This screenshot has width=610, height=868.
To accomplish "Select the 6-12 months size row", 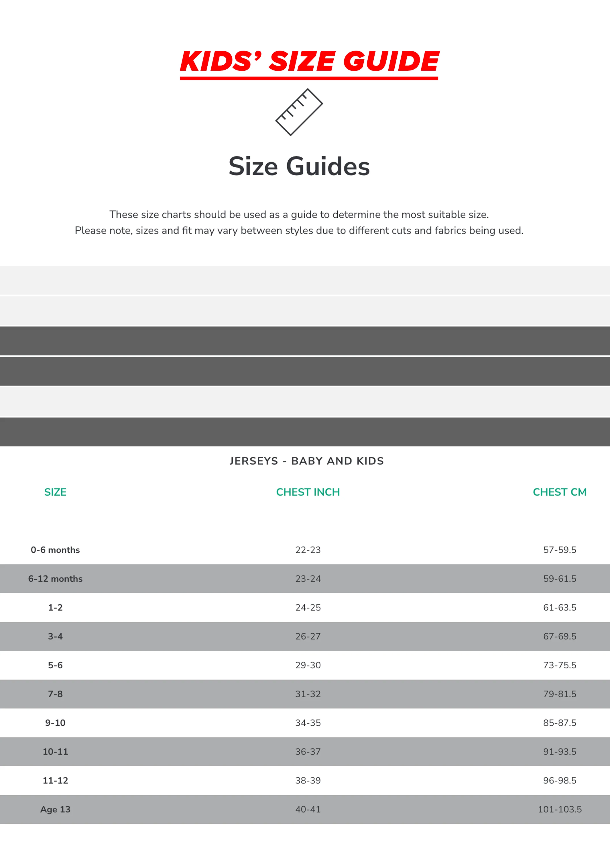I will pos(305,578).
